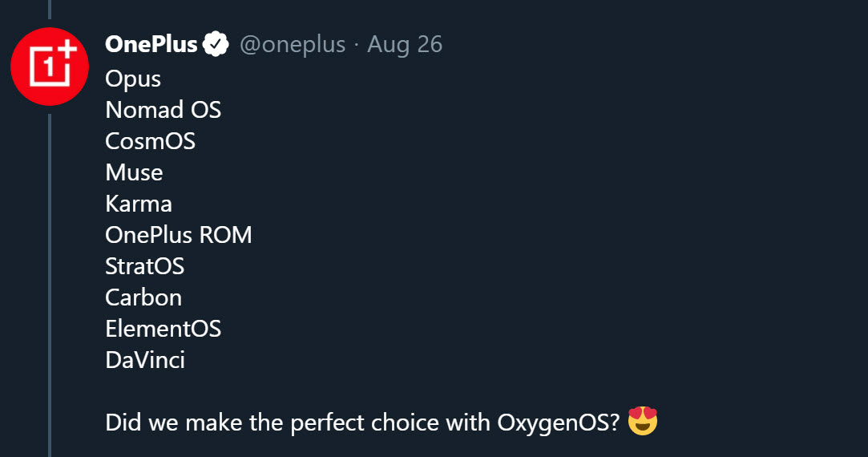Click the OnePlus red logo avatar

click(50, 66)
